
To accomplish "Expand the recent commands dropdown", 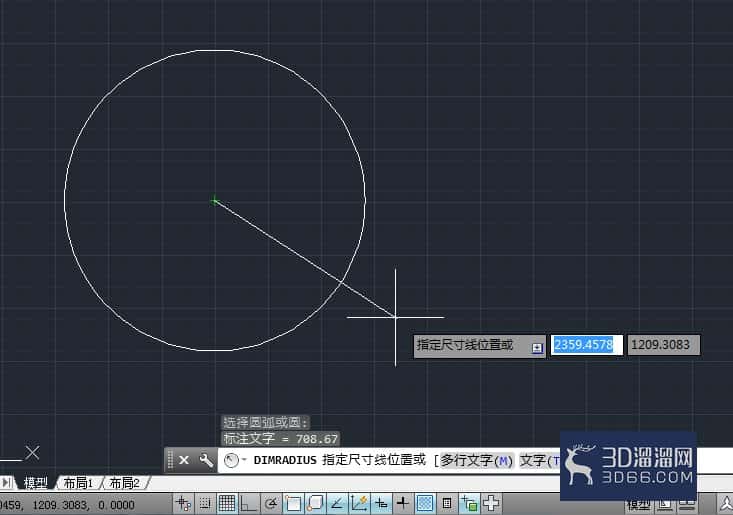I will click(244, 460).
